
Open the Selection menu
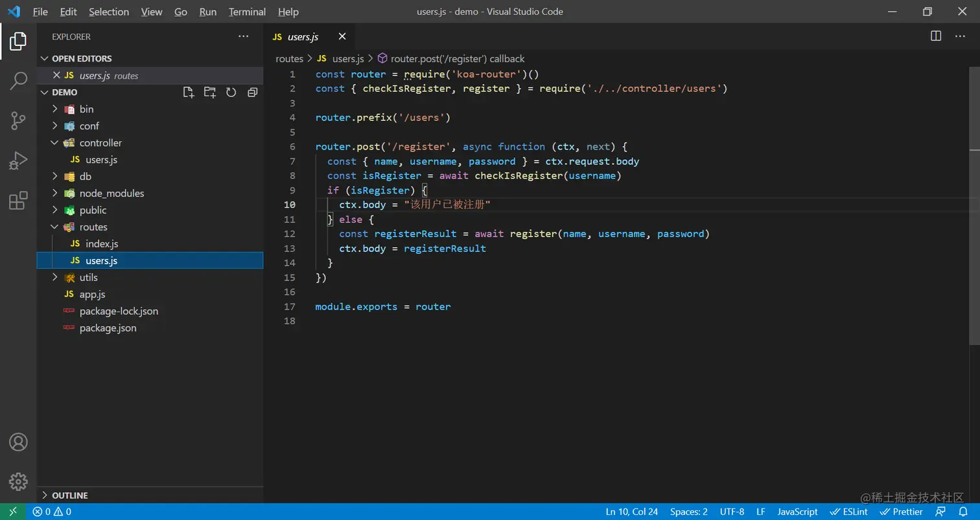[109, 12]
